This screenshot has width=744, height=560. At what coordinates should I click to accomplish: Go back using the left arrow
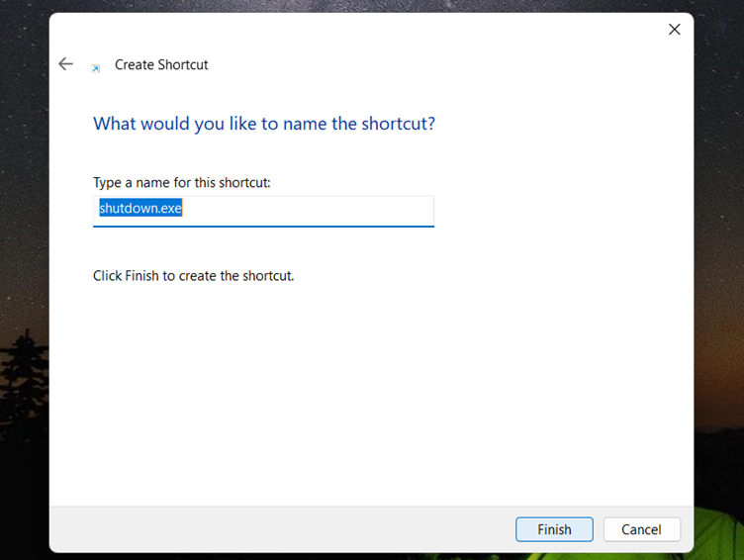tap(65, 64)
